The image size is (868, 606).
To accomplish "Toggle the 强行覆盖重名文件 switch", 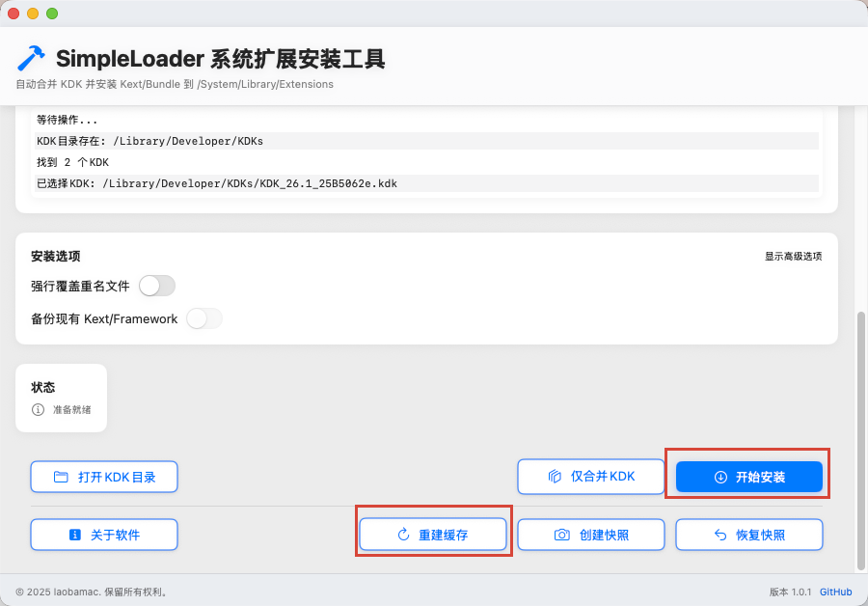I will 157,286.
